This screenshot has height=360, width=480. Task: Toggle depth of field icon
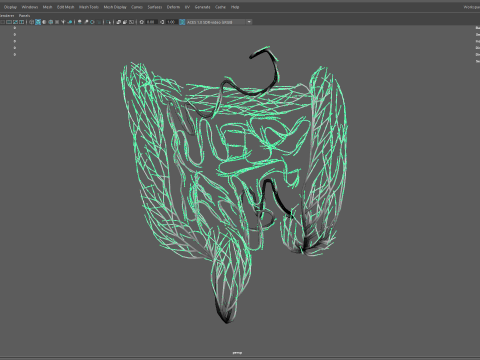click(x=99, y=22)
